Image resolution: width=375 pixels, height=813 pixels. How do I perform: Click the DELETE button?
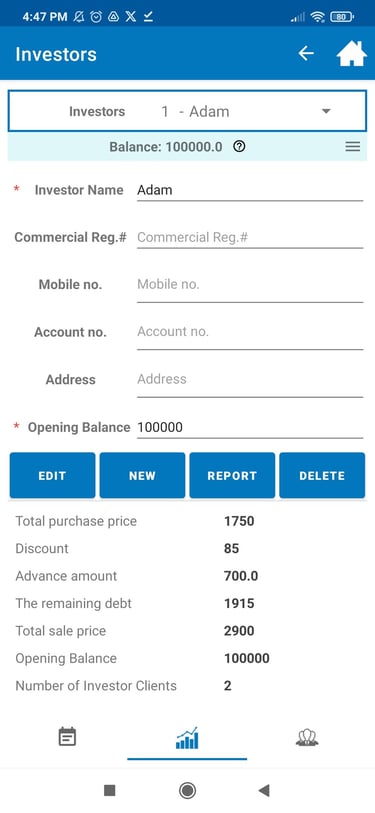coord(322,475)
